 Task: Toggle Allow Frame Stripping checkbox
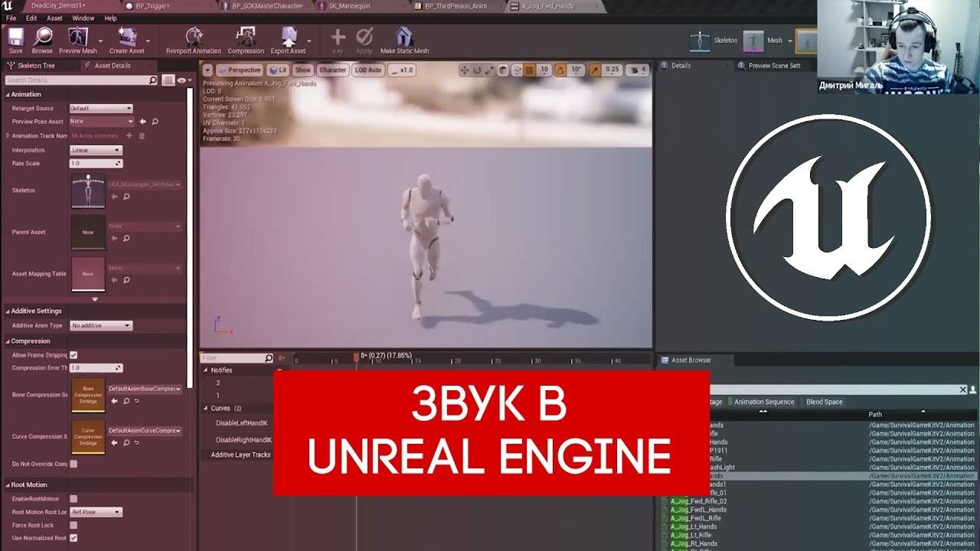(x=73, y=355)
